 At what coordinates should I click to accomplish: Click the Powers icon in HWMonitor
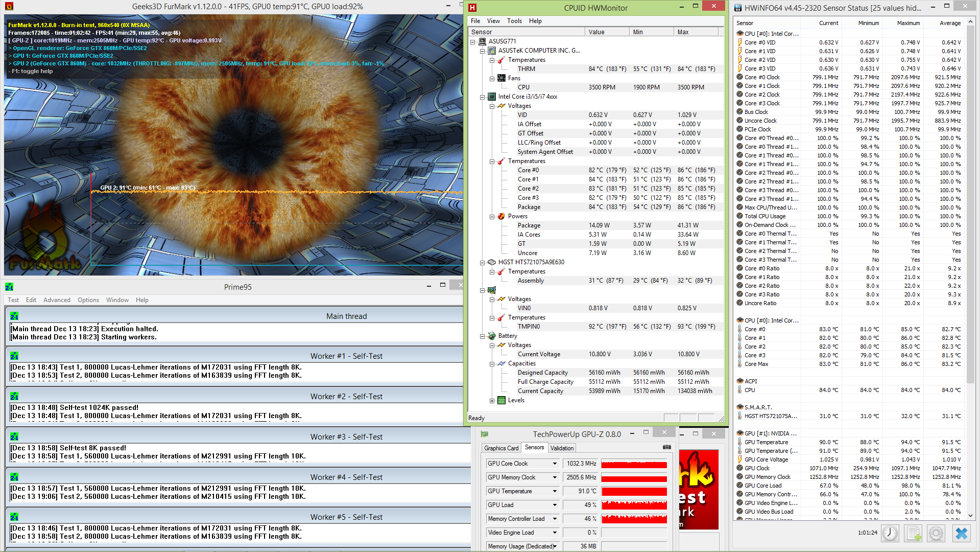(501, 216)
